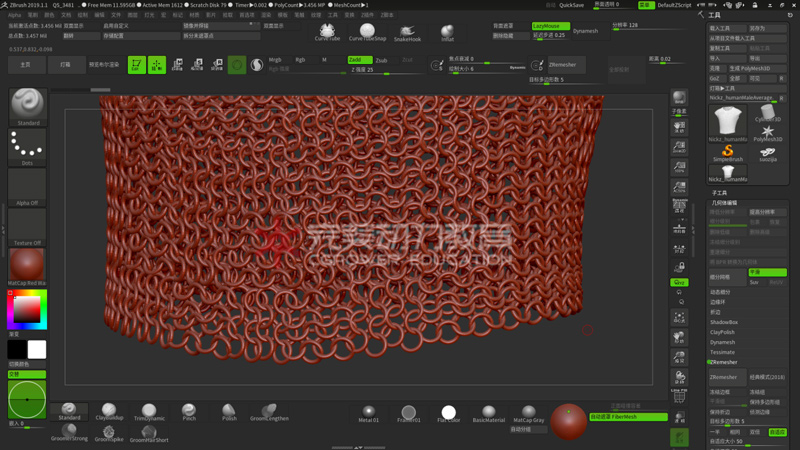Toggle LazyMouse on or off
800x450 pixels.
point(550,26)
